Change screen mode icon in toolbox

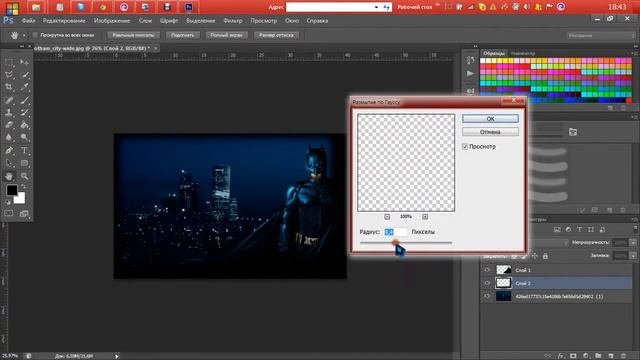[x=24, y=213]
